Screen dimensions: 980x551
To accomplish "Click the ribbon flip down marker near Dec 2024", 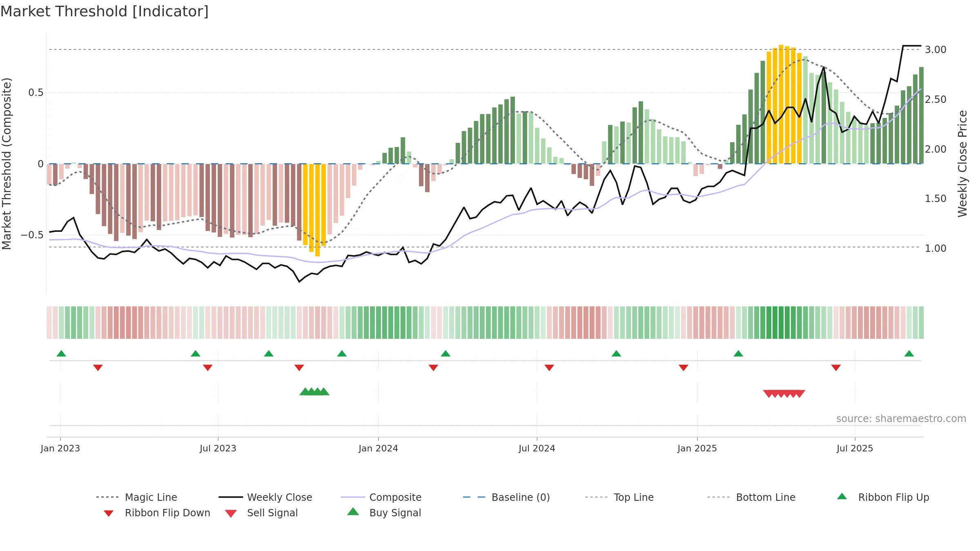I will click(684, 368).
